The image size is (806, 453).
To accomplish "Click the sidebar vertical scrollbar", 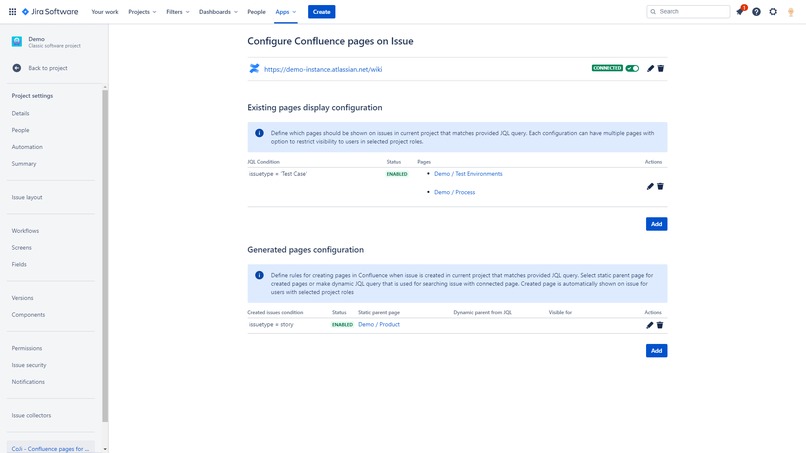I will [105, 256].
